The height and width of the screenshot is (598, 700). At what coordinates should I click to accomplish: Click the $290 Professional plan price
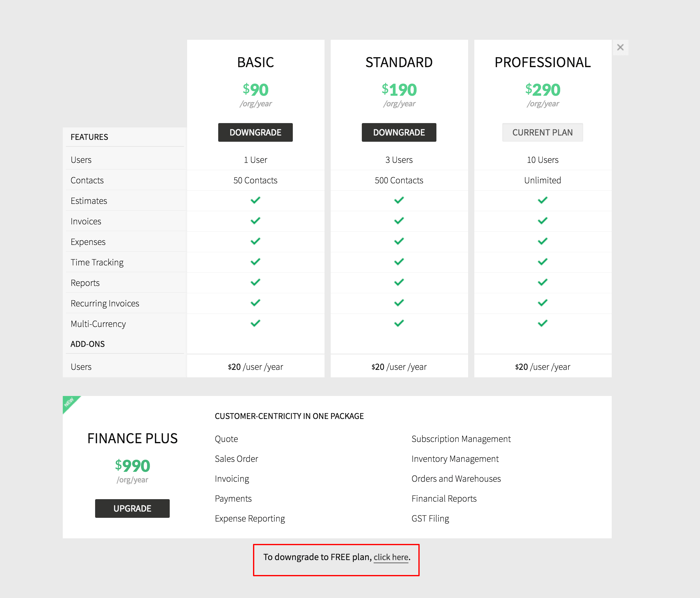(543, 90)
